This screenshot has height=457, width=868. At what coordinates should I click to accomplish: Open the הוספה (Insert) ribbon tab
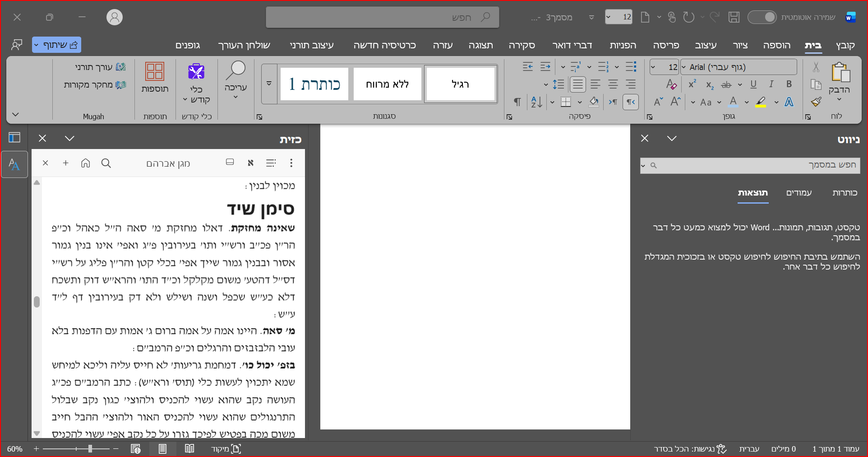pyautogui.click(x=776, y=45)
